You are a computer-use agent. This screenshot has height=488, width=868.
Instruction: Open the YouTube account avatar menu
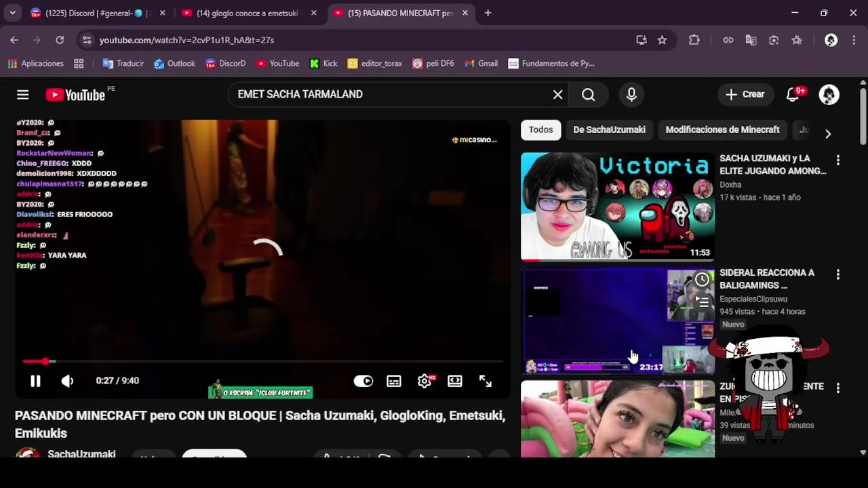[829, 95]
